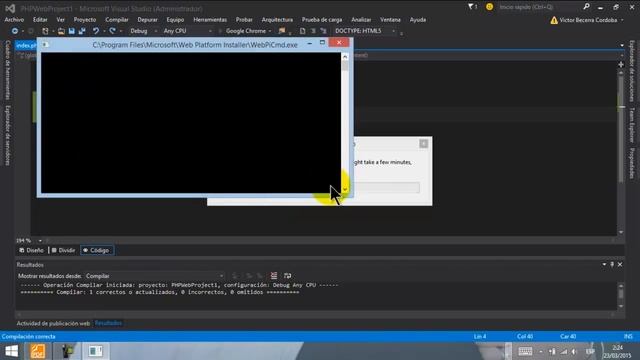
Task: Save the current file with disk icon
Action: point(71,31)
